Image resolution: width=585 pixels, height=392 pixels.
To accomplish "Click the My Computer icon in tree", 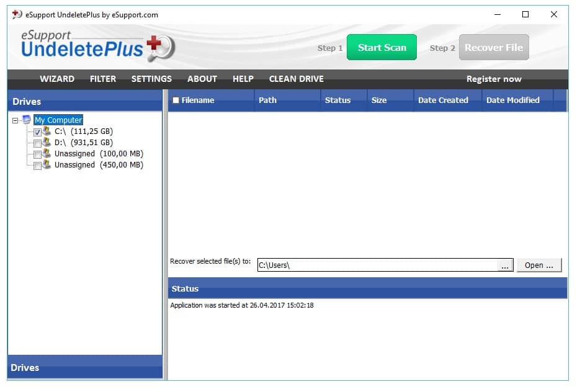I will (x=27, y=120).
